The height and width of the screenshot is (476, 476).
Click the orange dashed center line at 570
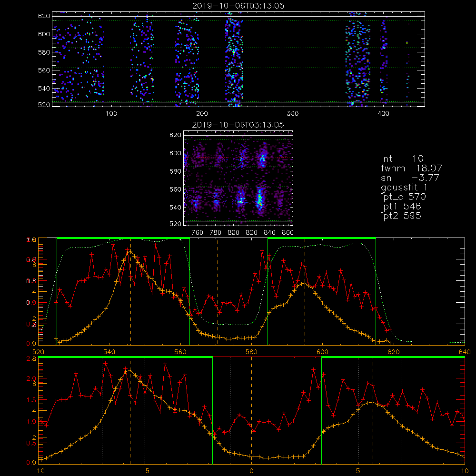coord(218,291)
